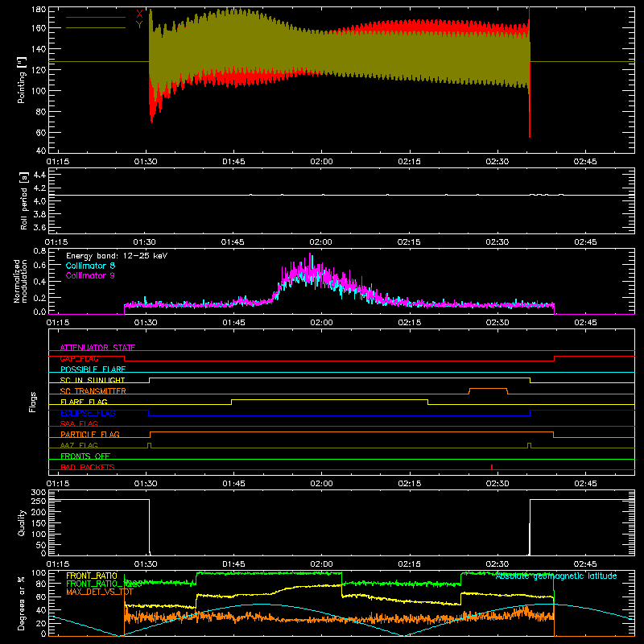Click the Collimator 9 legend entry
Viewport: 644px width, 644px height.
pos(90,275)
